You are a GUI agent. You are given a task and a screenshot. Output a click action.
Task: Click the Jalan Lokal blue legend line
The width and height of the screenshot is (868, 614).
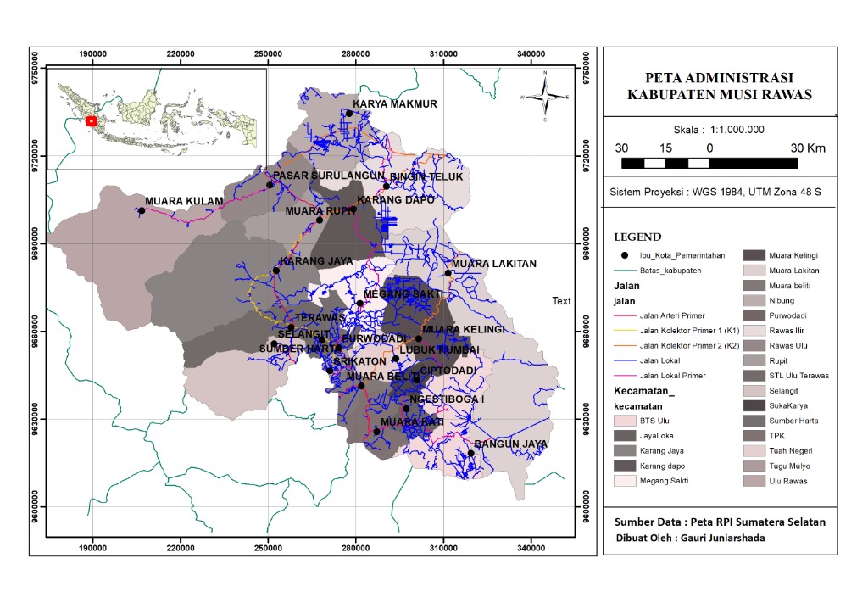click(x=625, y=360)
